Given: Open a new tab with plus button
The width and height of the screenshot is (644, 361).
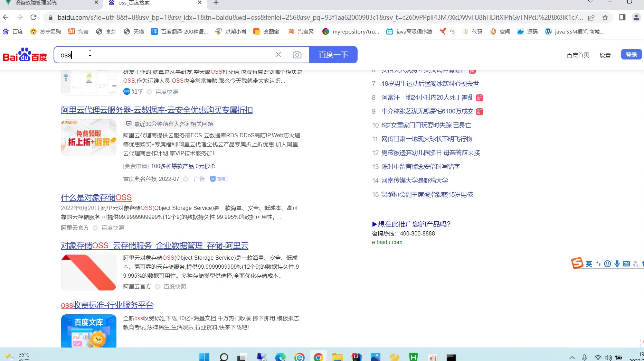Looking at the screenshot, I should coord(216,2).
